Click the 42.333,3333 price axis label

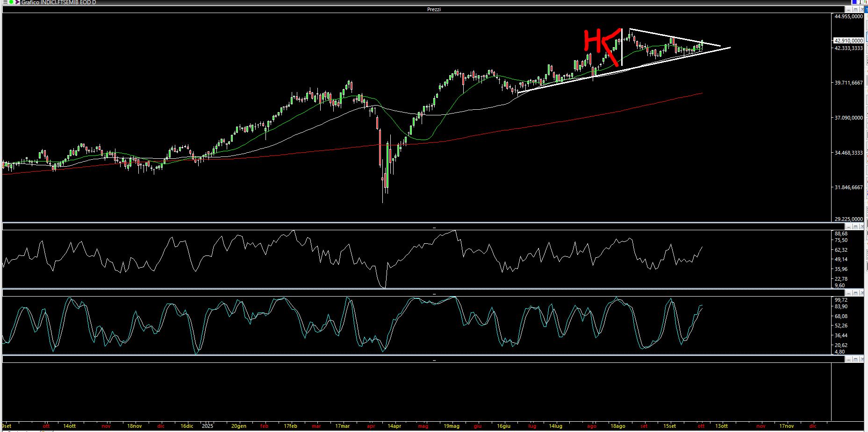[849, 48]
